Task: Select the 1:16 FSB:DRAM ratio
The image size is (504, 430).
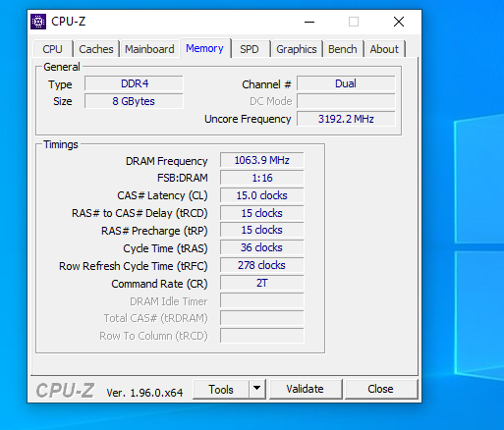Action: (262, 178)
